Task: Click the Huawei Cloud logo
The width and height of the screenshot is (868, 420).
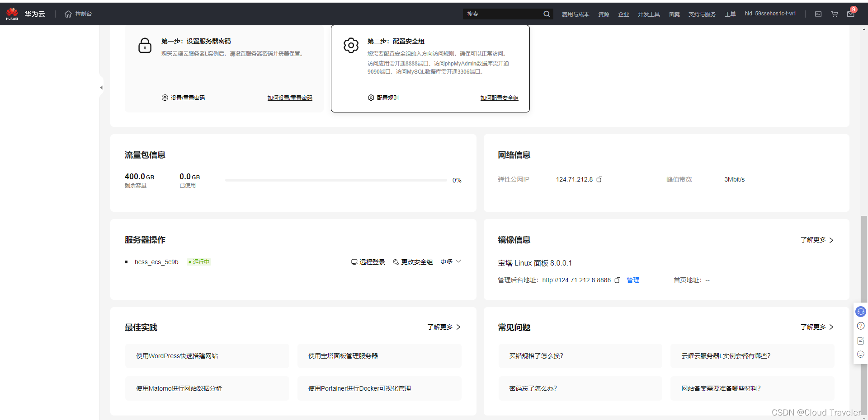Action: point(25,14)
